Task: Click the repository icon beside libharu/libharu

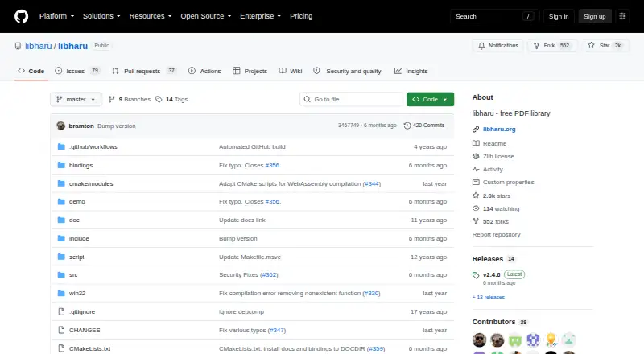Action: [x=18, y=46]
